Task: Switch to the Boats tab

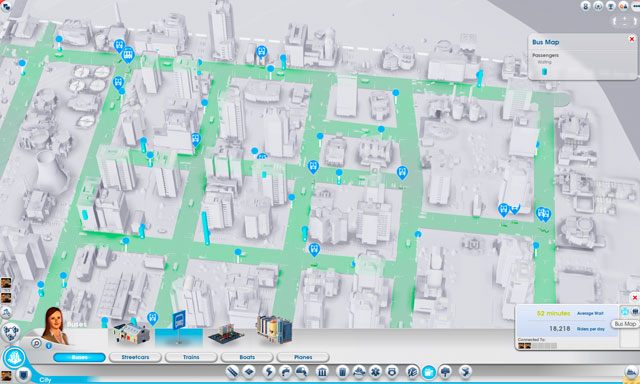Action: tap(247, 357)
